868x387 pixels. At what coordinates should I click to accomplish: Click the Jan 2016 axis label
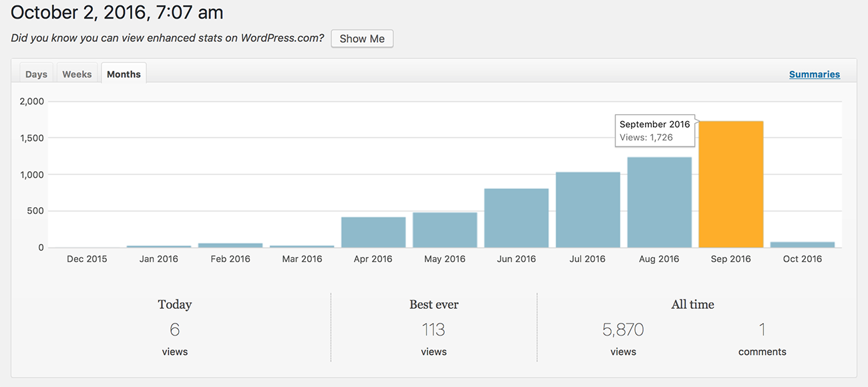pos(159,259)
